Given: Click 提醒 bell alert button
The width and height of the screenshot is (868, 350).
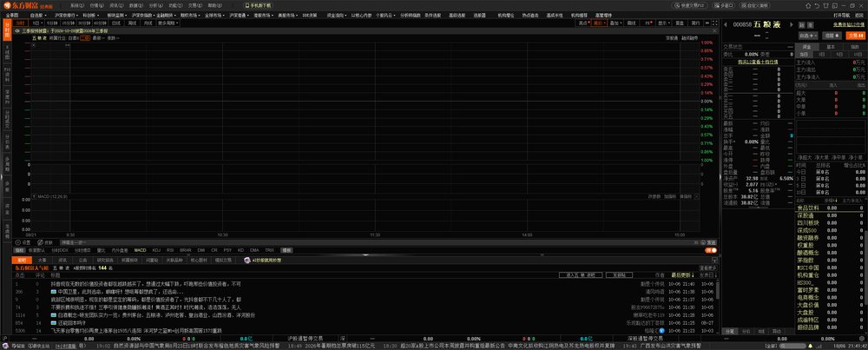Looking at the screenshot, I should tap(832, 35).
